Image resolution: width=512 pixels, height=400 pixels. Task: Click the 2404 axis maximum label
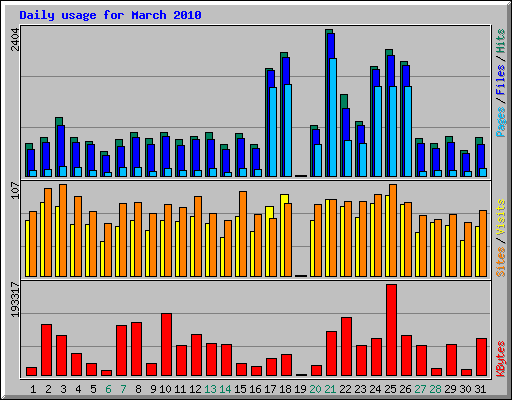(x=15, y=39)
